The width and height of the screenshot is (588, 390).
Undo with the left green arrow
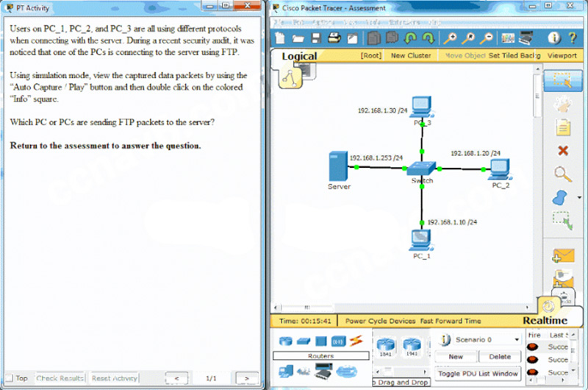click(410, 38)
